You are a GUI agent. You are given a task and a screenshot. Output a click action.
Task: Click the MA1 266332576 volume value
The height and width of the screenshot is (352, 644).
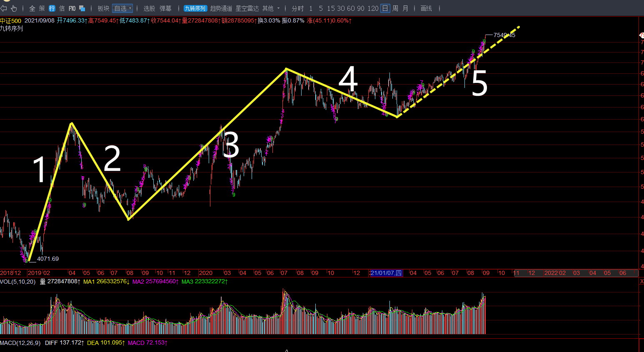tap(106, 282)
